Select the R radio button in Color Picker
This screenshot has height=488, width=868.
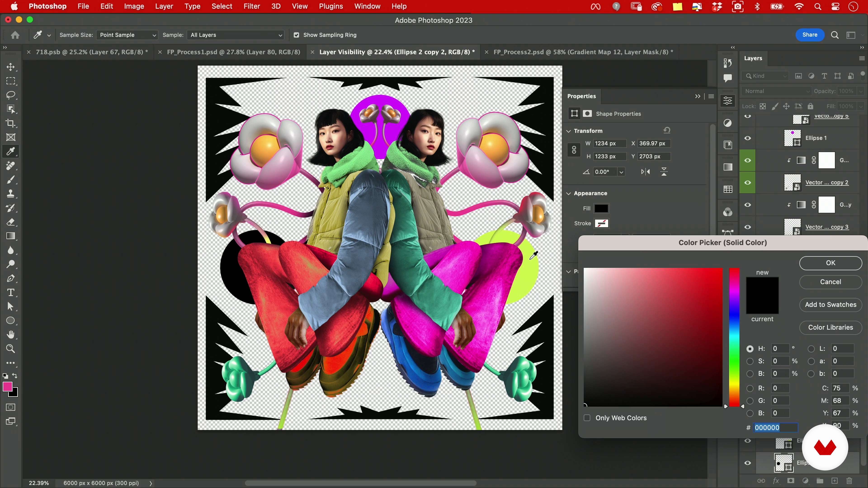tap(750, 388)
